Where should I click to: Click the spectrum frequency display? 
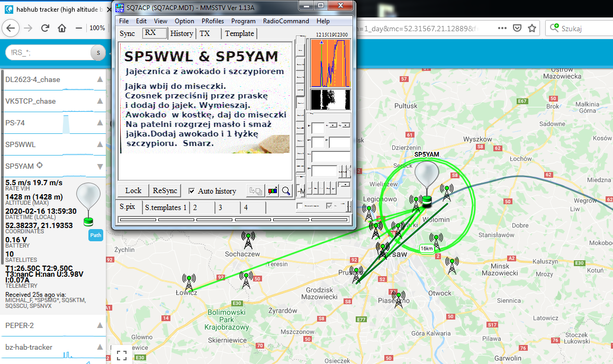click(x=330, y=63)
